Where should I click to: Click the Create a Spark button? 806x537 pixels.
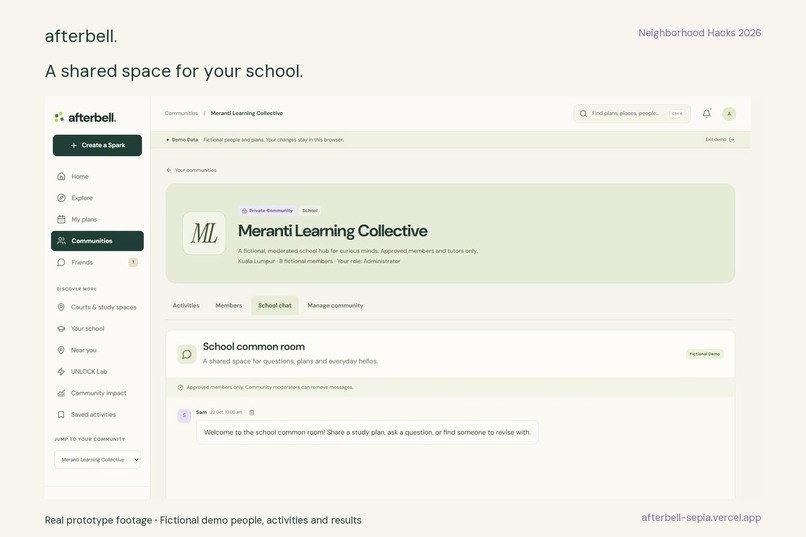(x=97, y=145)
